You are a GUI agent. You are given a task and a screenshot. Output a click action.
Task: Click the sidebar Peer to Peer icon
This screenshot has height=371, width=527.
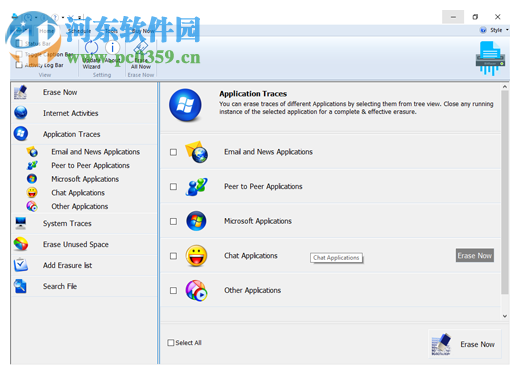[32, 165]
